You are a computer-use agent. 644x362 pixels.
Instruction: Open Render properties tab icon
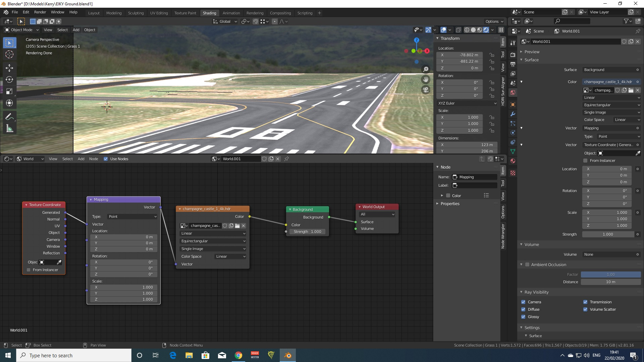pos(513,55)
